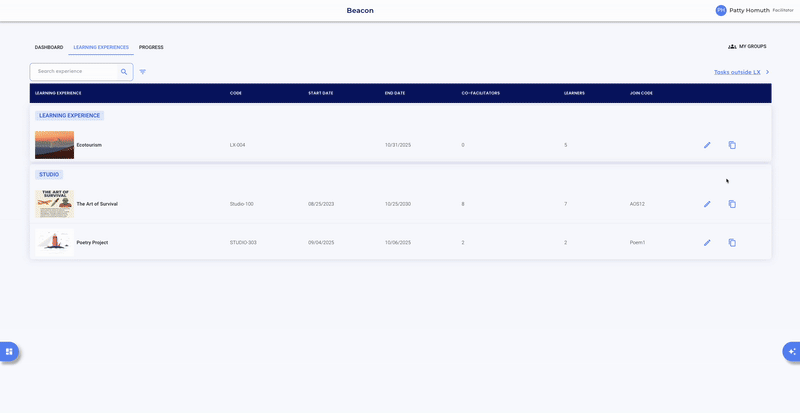Switch to the Dashboard tab
Viewport: 800px width, 413px height.
49,47
